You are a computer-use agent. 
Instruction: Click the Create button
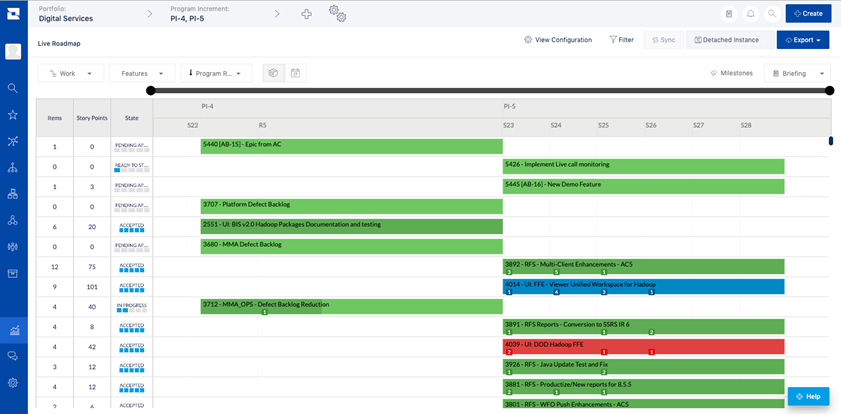point(808,13)
